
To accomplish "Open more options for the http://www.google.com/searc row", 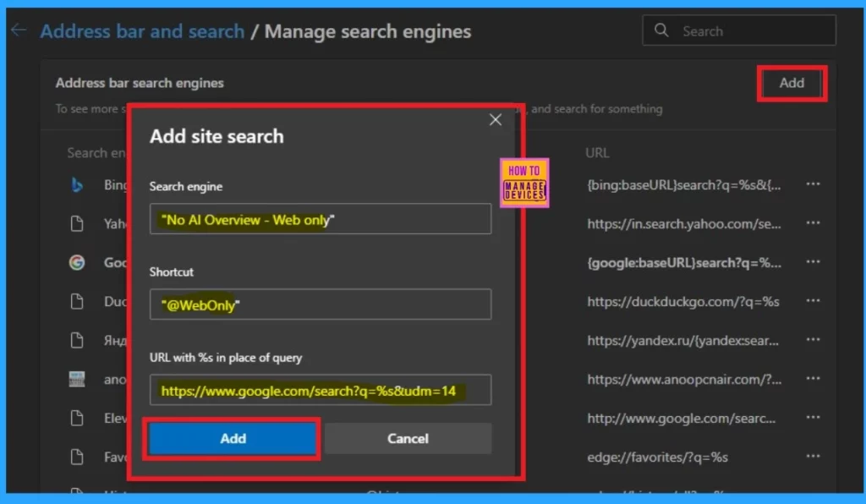I will pyautogui.click(x=813, y=418).
